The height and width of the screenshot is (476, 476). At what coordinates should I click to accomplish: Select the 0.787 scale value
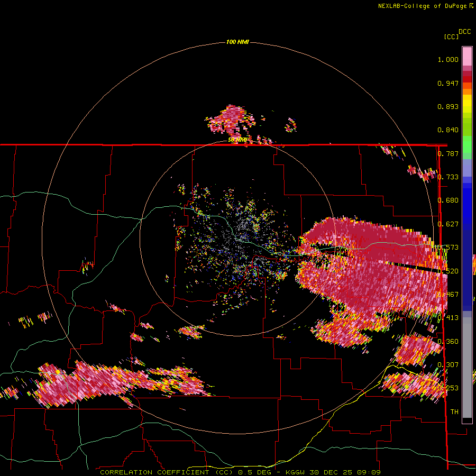(x=448, y=153)
